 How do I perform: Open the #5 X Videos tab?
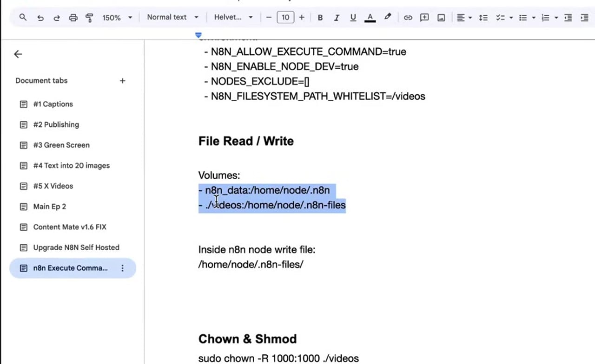[72, 186]
